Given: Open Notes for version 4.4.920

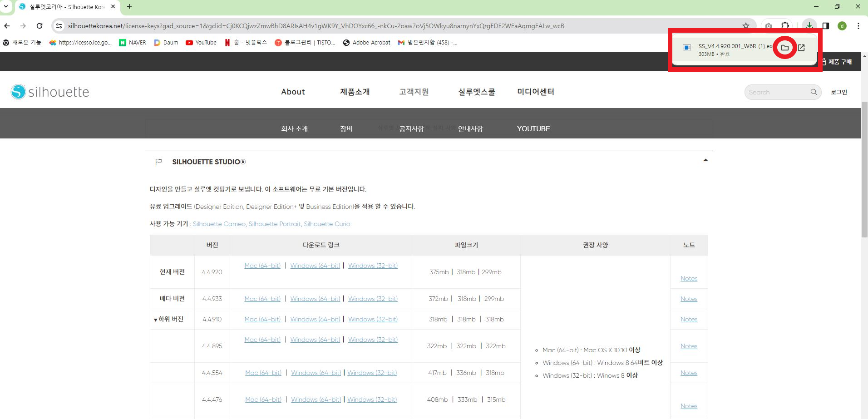Looking at the screenshot, I should click(689, 279).
